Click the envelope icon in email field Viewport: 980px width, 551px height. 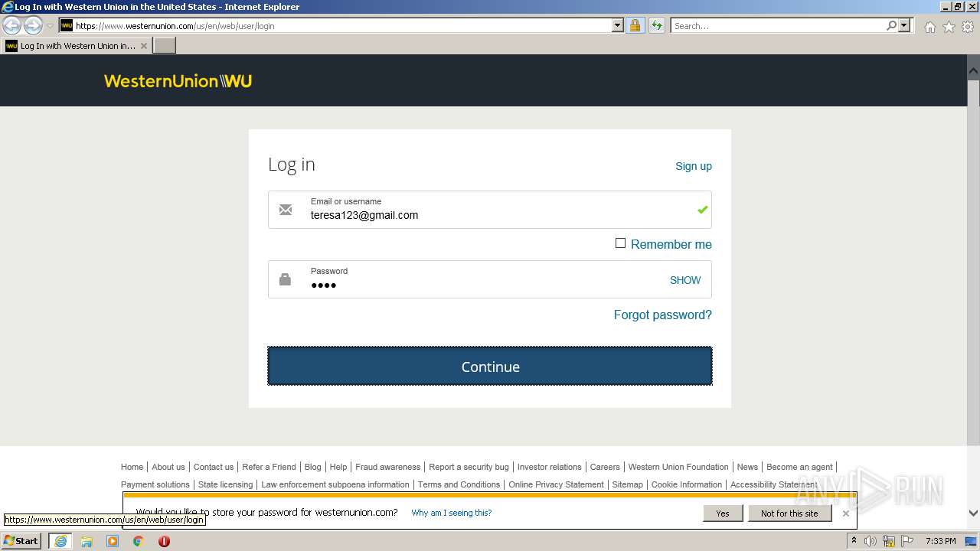286,210
